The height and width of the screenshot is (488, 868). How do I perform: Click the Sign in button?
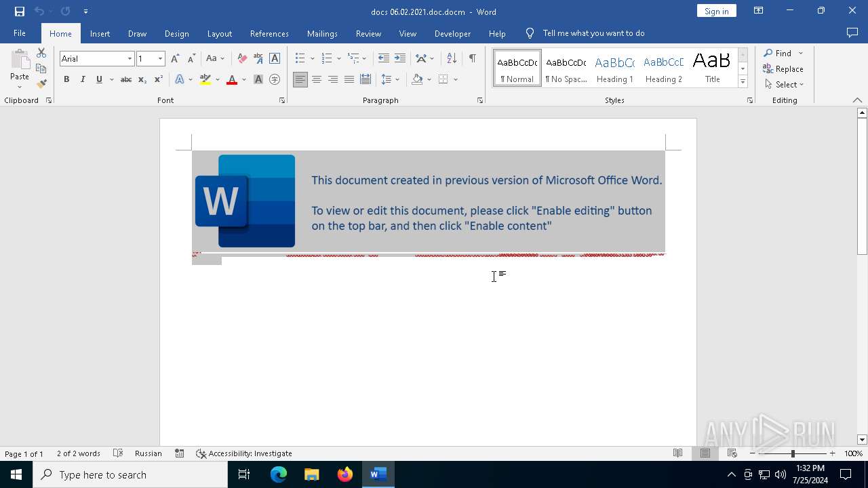point(716,11)
